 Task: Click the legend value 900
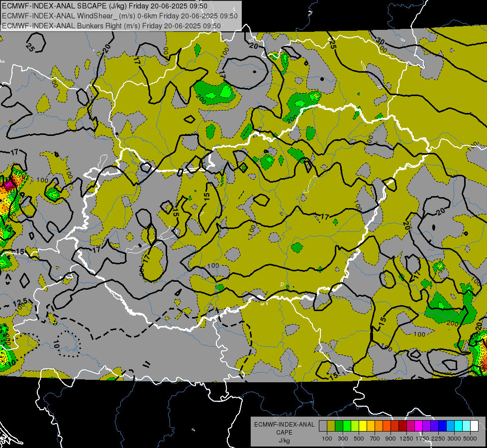coord(390,439)
